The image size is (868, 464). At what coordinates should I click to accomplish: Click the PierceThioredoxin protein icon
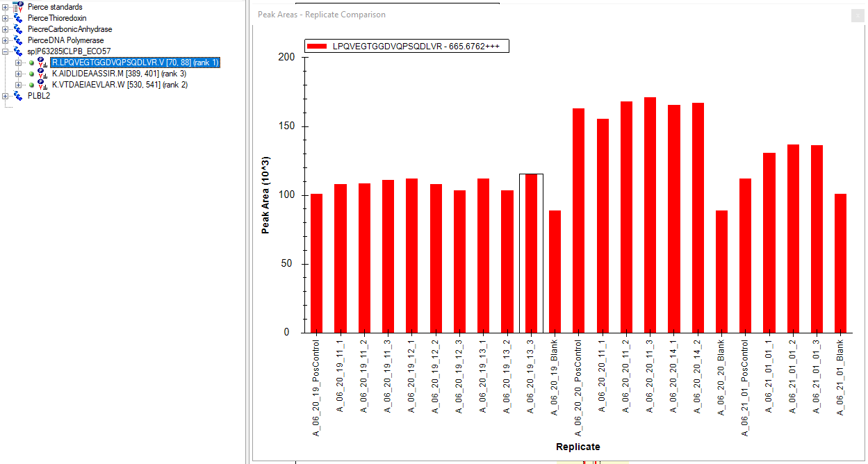18,18
